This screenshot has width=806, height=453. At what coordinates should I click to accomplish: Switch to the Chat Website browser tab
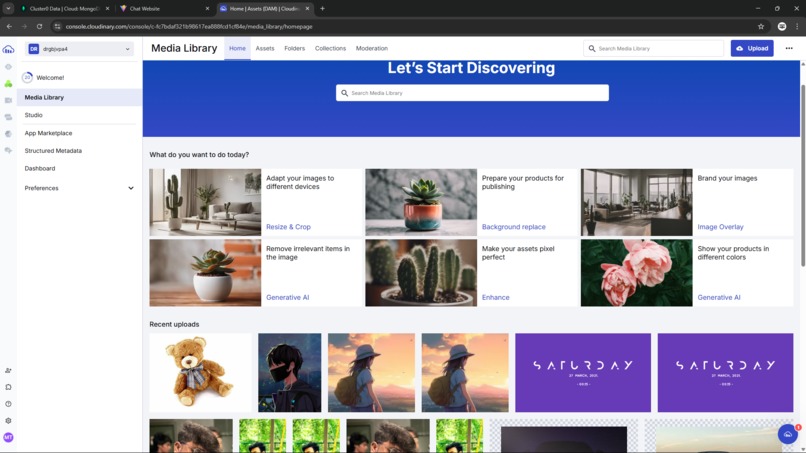164,8
